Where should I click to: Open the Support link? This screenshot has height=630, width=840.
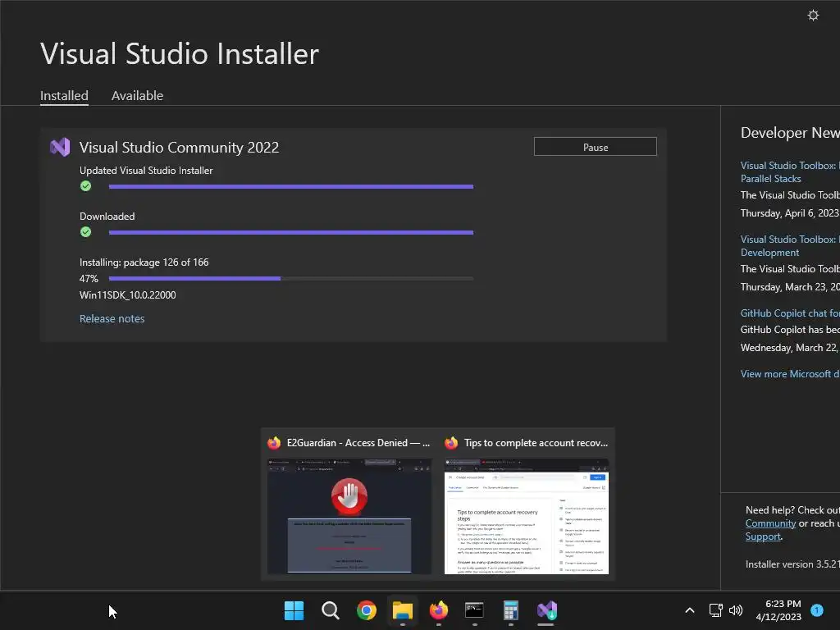tap(763, 536)
